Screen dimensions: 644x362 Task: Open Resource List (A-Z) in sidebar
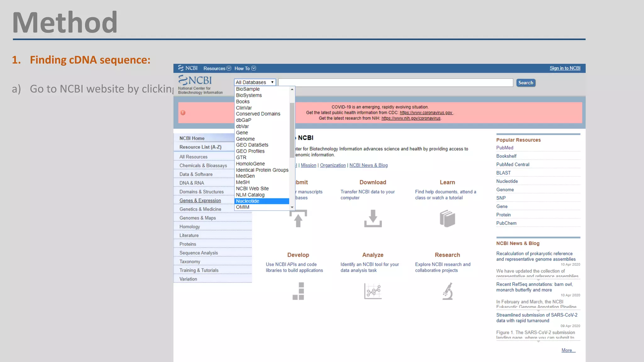pyautogui.click(x=204, y=147)
